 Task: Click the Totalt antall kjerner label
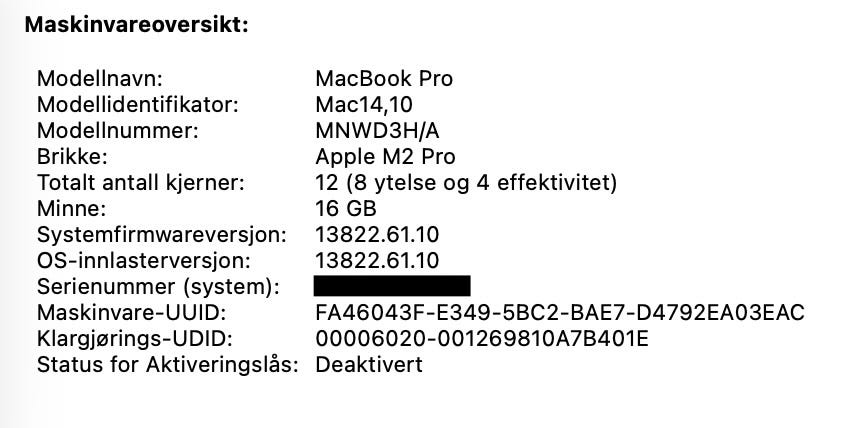point(140,183)
